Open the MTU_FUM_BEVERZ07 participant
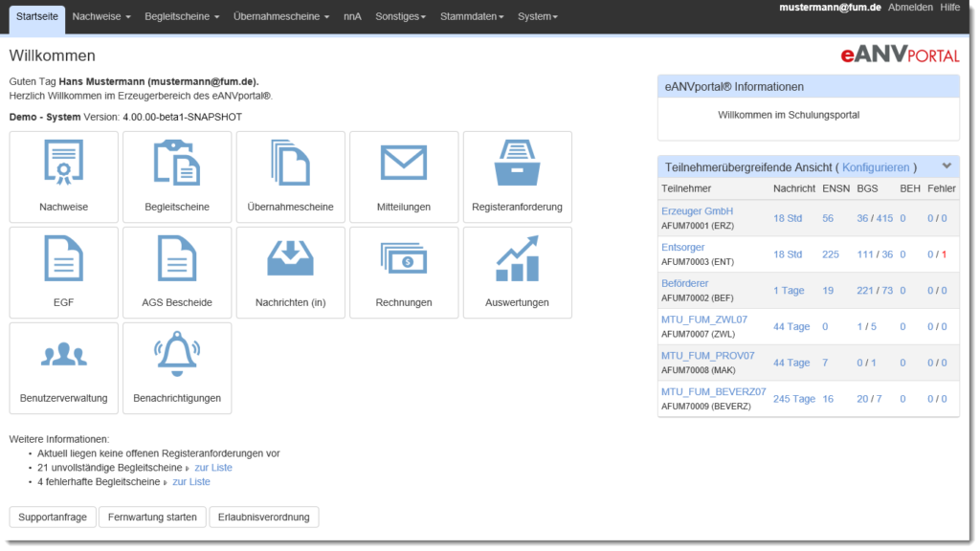Screen dimensions: 980x551 [x=713, y=392]
